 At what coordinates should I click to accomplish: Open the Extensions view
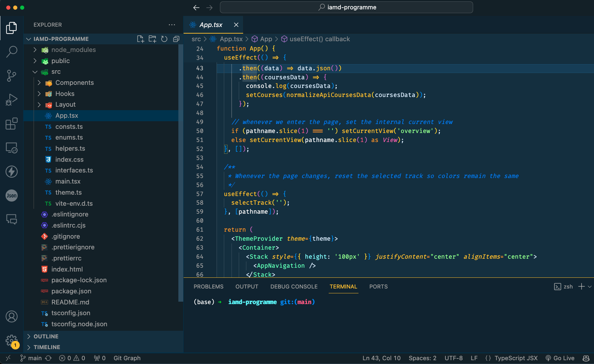11,124
